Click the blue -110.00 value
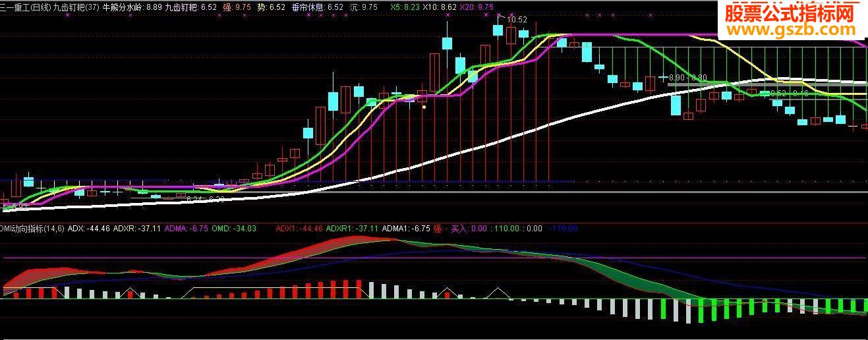Image resolution: width=868 pixels, height=340 pixels. 563,229
